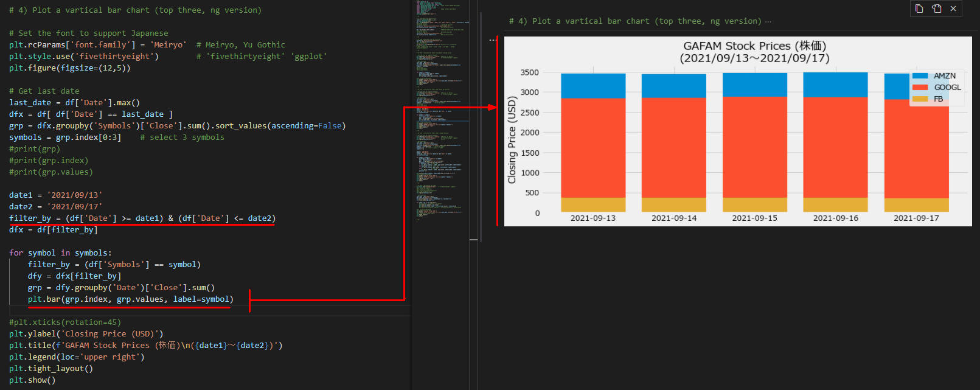Click the go-to-source file icon beside copy
980x390 pixels.
(x=936, y=9)
